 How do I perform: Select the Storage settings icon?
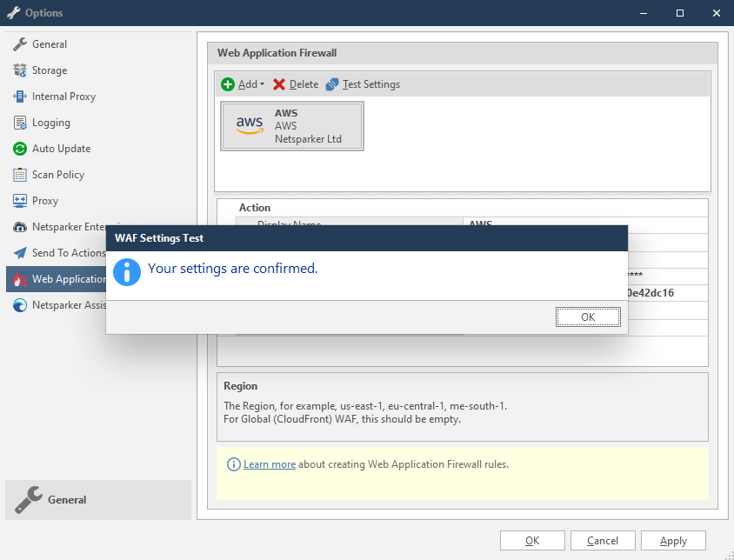point(18,70)
